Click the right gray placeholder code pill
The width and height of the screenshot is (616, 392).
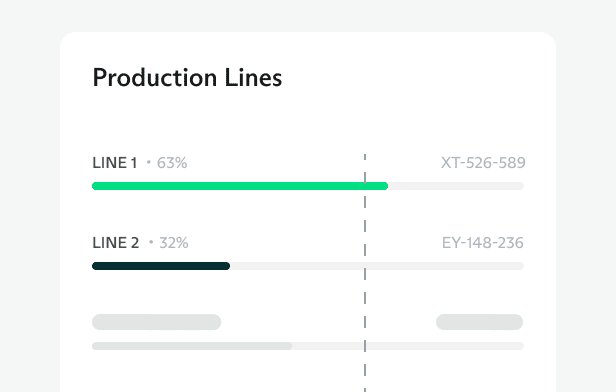(x=479, y=322)
